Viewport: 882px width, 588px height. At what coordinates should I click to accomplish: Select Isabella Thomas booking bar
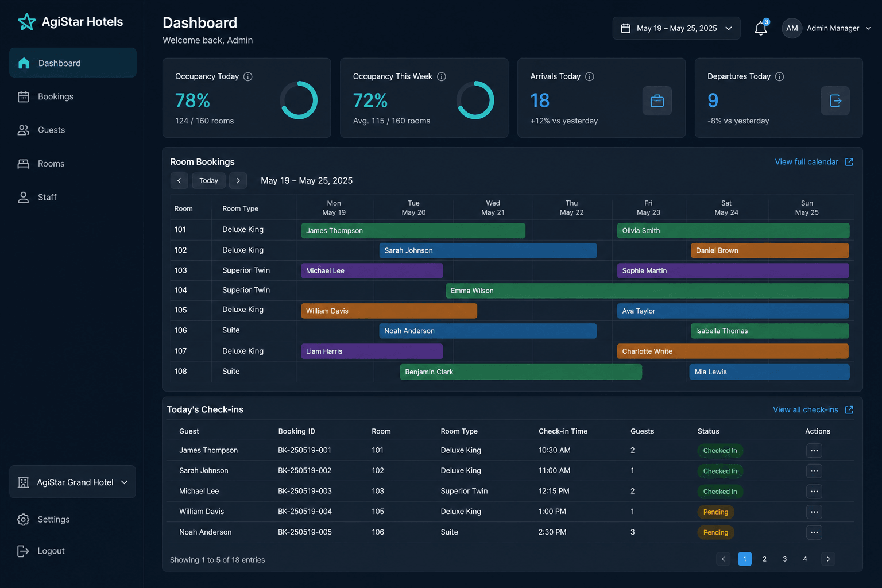tap(770, 331)
